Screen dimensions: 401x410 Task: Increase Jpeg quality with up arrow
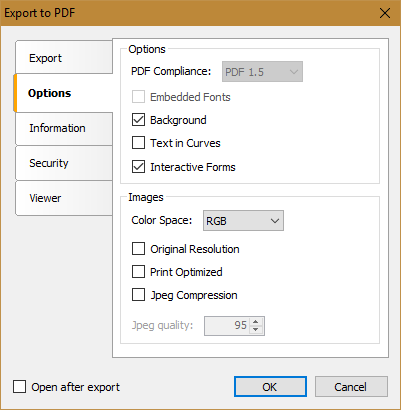(256, 322)
